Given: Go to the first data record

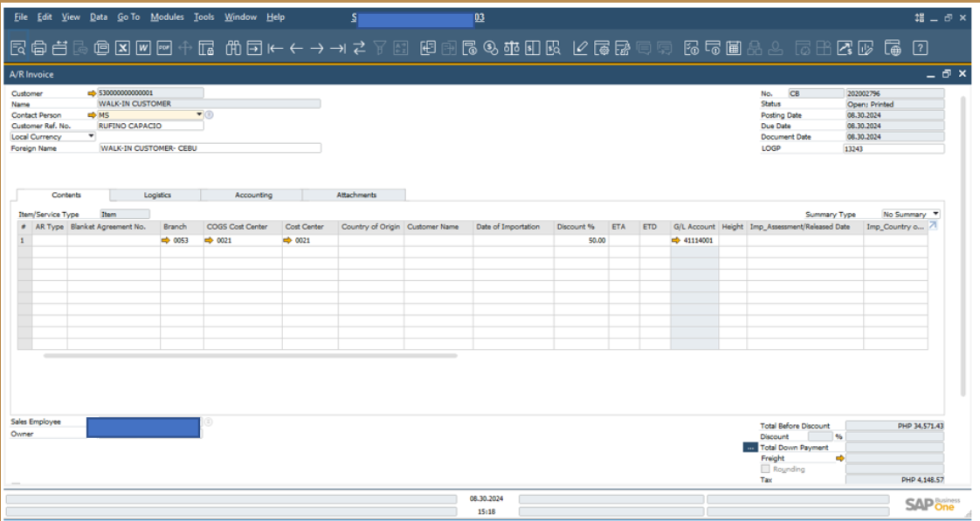Looking at the screenshot, I should pos(276,48).
